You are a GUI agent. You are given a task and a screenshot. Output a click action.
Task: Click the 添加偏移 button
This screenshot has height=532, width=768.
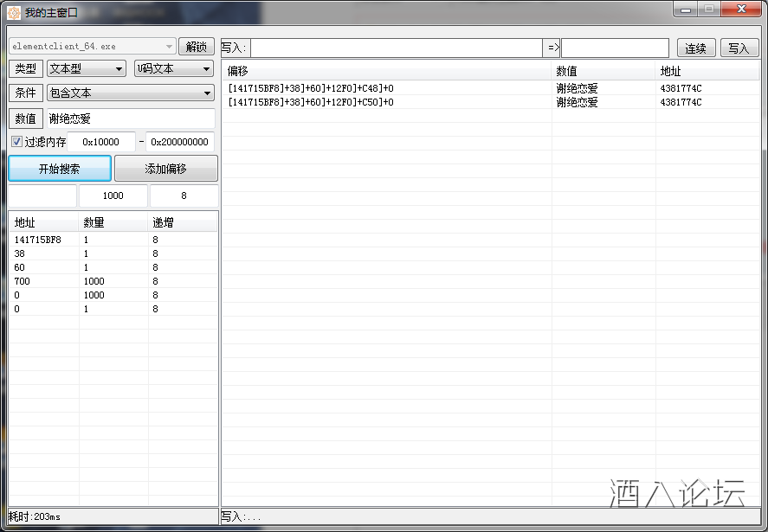(165, 169)
